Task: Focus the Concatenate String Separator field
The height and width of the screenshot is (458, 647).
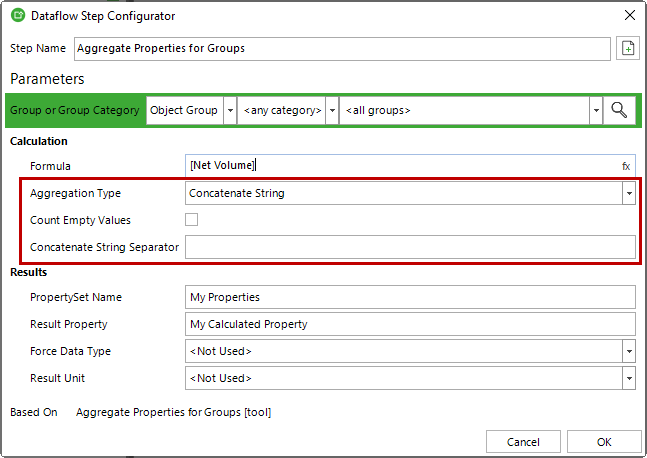Action: click(x=410, y=247)
